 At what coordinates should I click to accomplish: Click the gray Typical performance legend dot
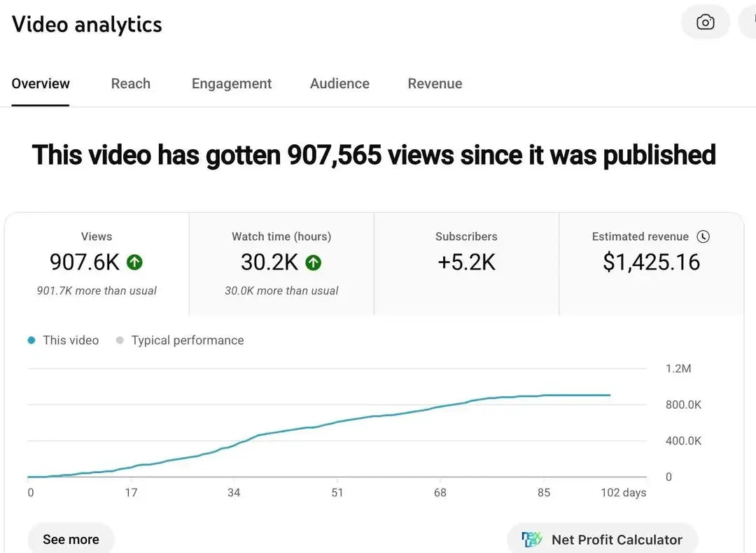(120, 341)
